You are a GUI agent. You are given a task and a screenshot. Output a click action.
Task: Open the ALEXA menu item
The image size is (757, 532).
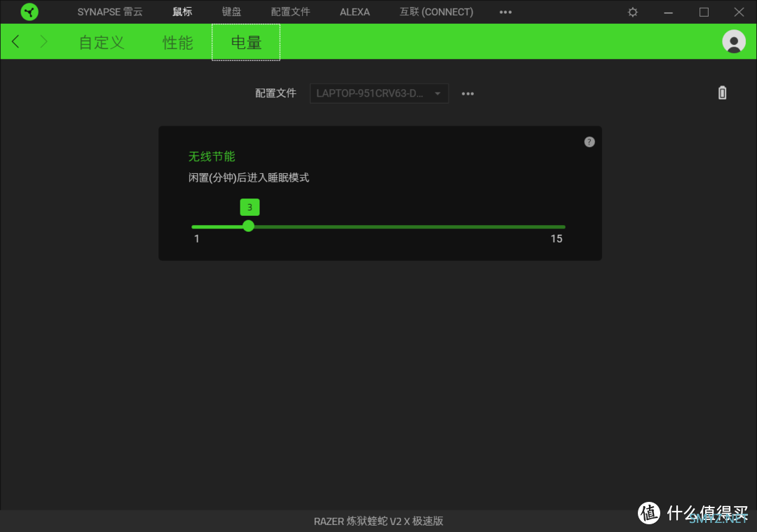tap(355, 12)
